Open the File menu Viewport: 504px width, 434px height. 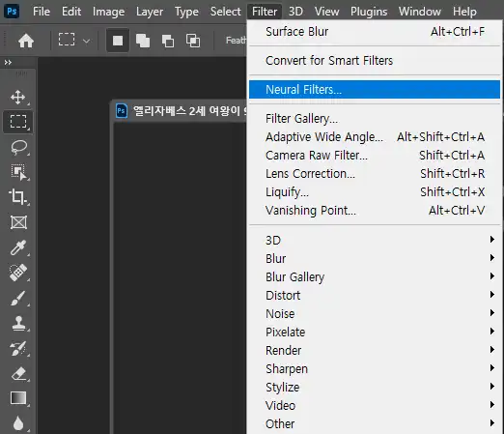pos(42,12)
